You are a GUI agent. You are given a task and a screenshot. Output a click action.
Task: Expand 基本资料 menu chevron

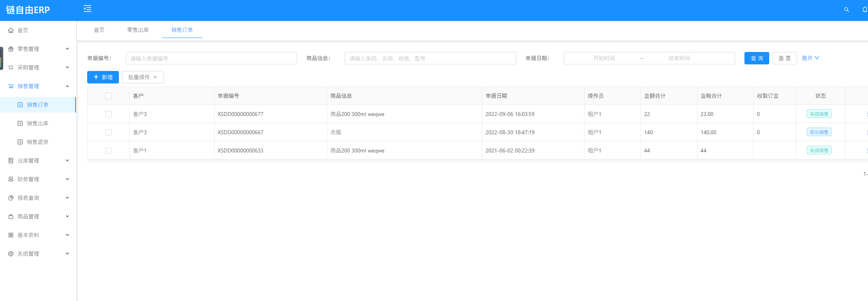pyautogui.click(x=67, y=235)
